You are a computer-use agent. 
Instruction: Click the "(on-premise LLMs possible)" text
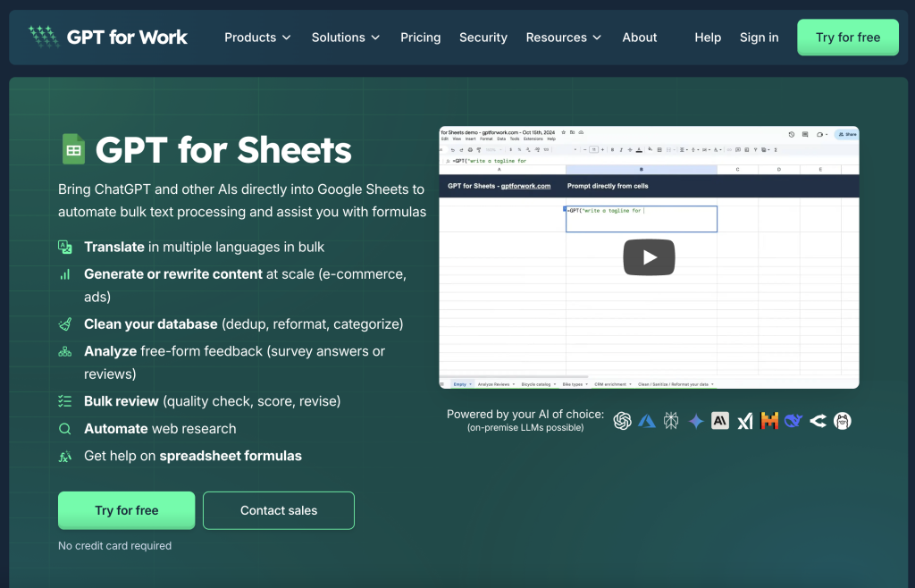coord(525,427)
